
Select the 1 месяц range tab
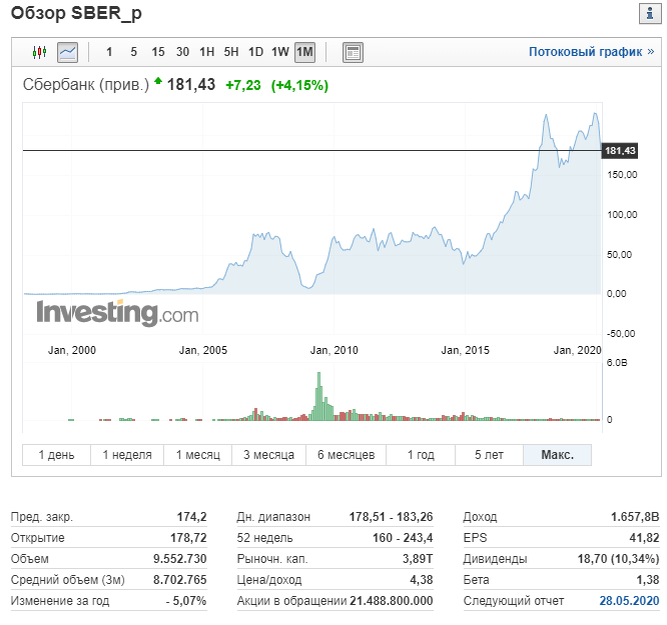pos(198,455)
